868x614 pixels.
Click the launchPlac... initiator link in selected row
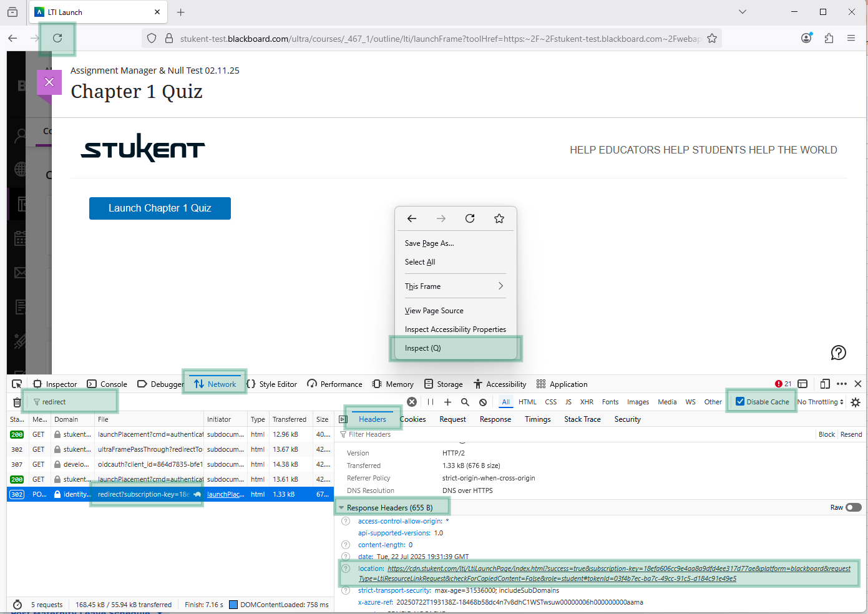click(x=225, y=494)
